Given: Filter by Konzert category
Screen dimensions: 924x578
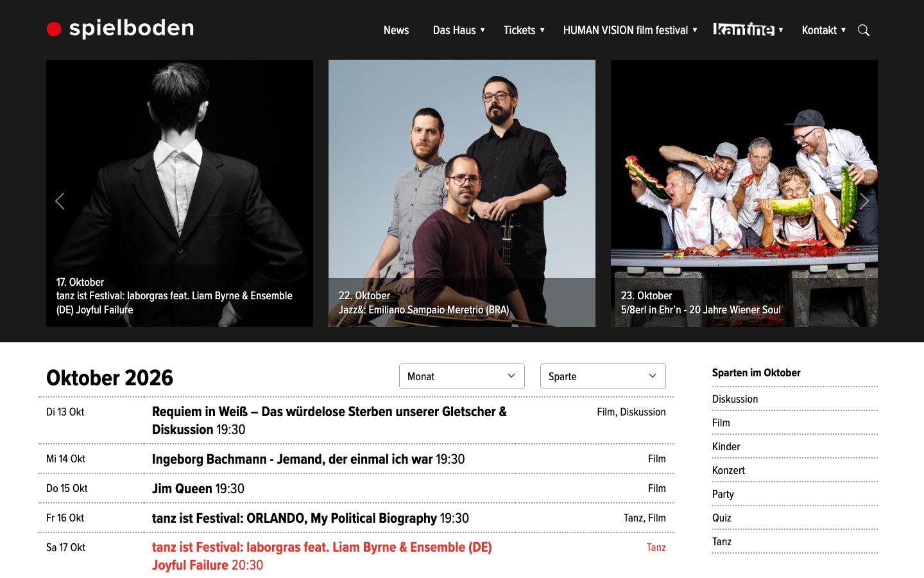Looking at the screenshot, I should point(728,470).
